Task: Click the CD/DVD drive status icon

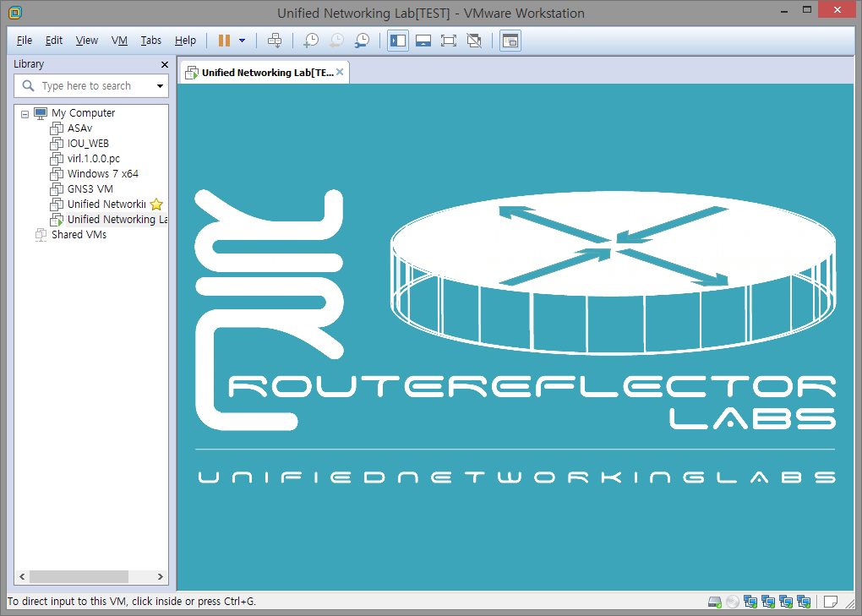Action: [732, 602]
